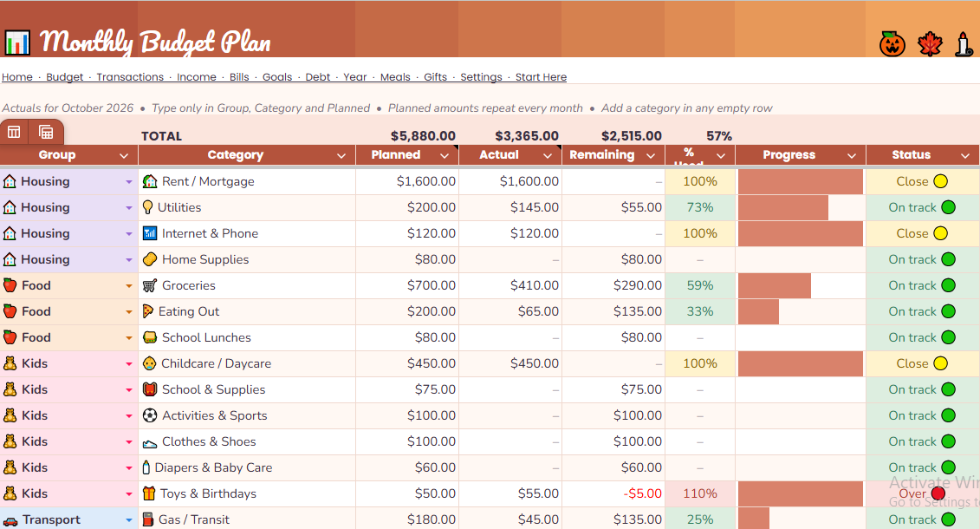Open the Meals navigation link
This screenshot has height=529, width=980.
point(395,77)
